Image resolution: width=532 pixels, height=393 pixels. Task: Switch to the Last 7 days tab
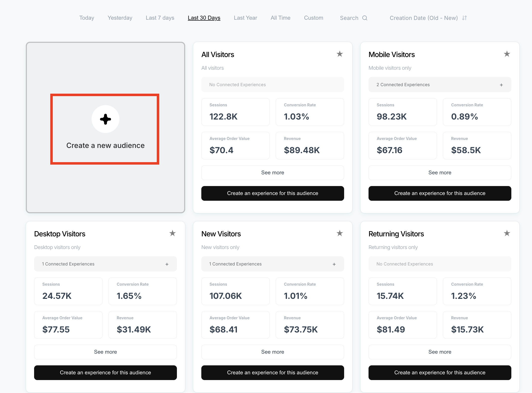click(x=160, y=18)
